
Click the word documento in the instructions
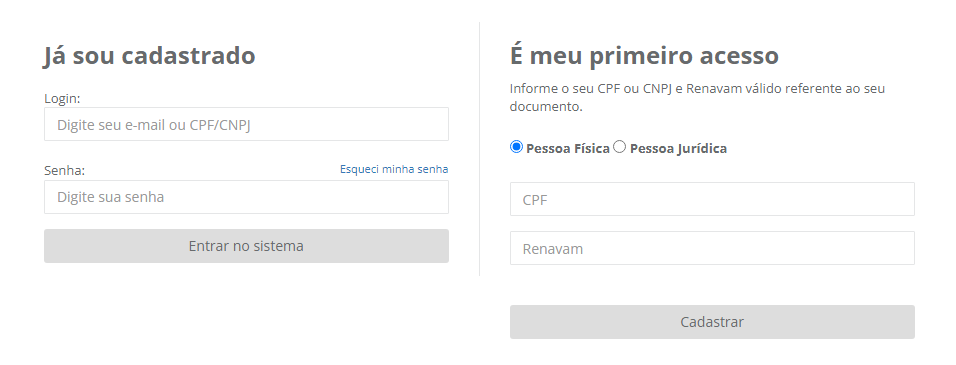click(544, 107)
